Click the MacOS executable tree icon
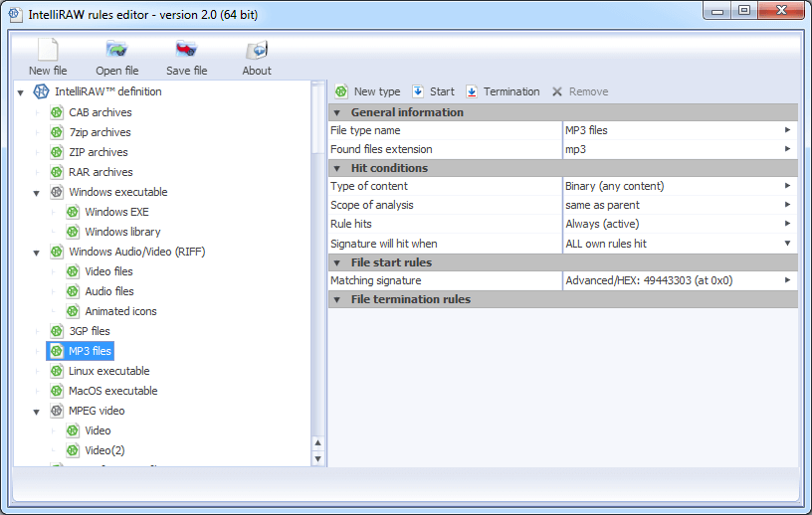Viewport: 812px width, 515px height. (x=57, y=391)
